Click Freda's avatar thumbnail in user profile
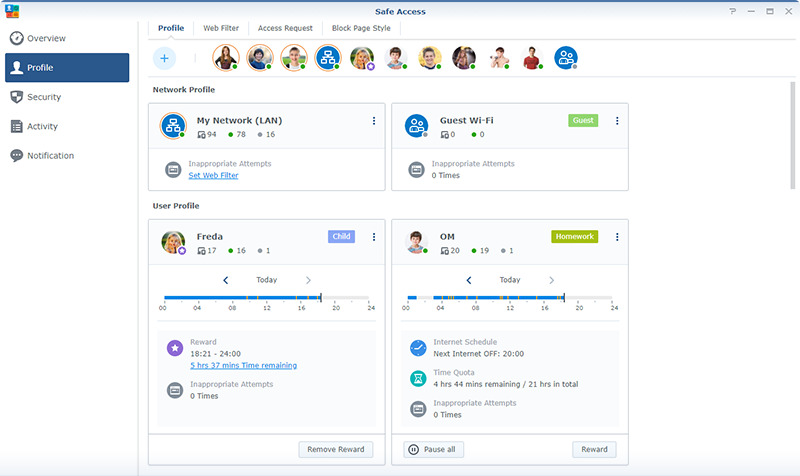This screenshot has width=800, height=476. (173, 242)
